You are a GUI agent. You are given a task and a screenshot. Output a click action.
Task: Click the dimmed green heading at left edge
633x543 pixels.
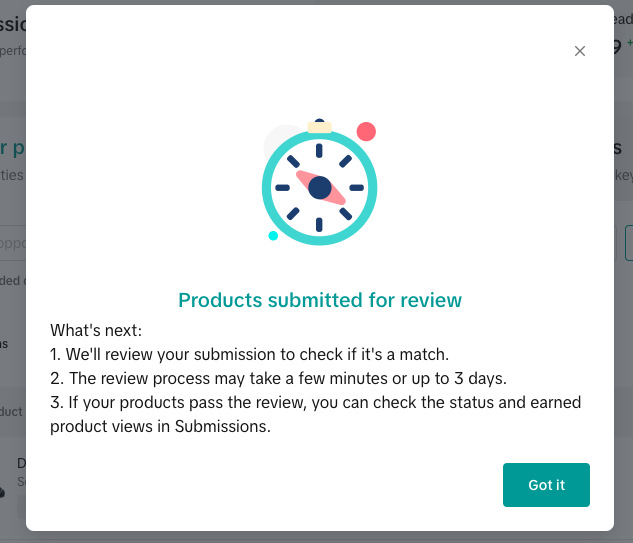tap(8, 148)
